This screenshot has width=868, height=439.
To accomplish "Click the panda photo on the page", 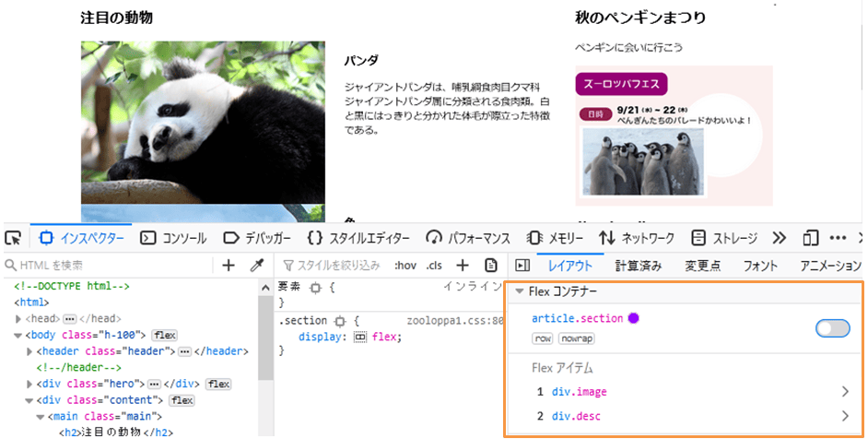I will [203, 123].
